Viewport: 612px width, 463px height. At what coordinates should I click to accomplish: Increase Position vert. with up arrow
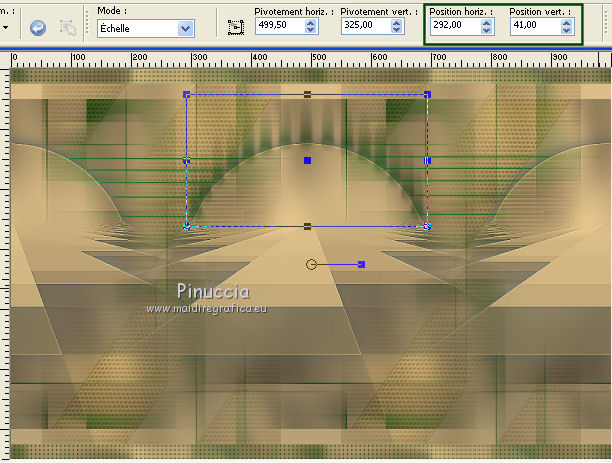(x=567, y=23)
